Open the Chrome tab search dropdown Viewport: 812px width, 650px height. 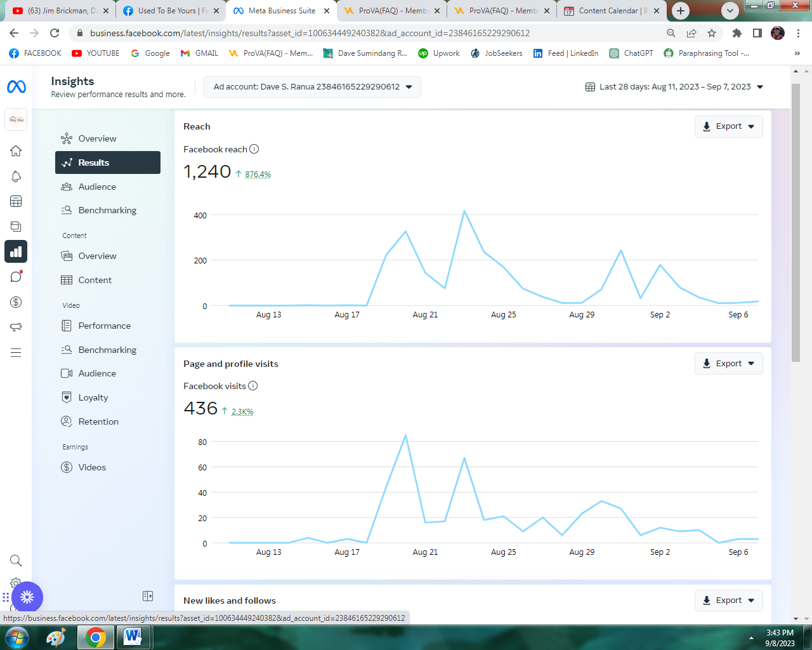[730, 11]
